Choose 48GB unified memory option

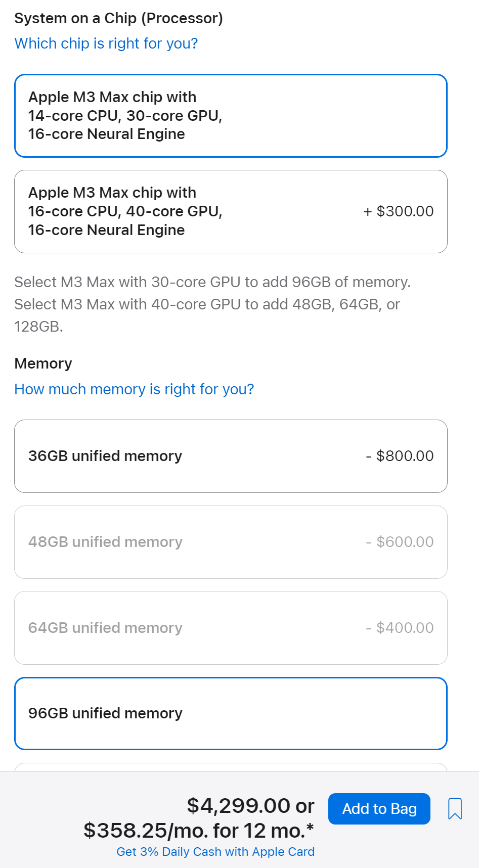click(231, 542)
